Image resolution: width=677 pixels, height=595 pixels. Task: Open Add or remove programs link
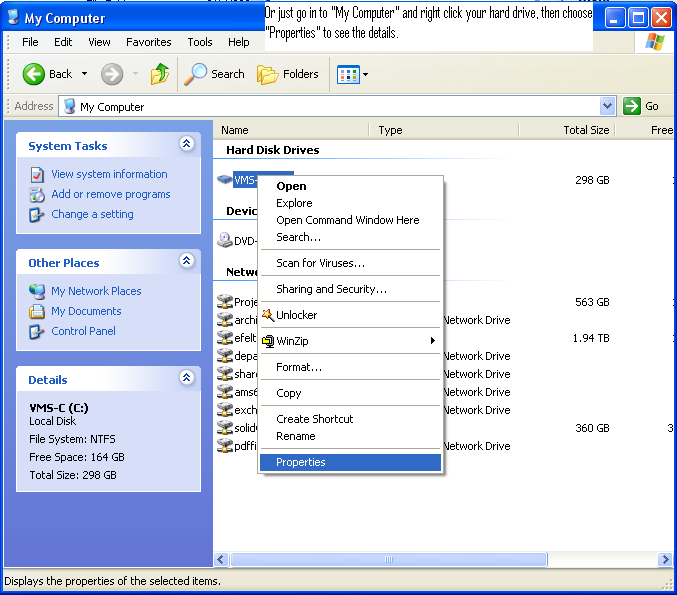coord(111,194)
